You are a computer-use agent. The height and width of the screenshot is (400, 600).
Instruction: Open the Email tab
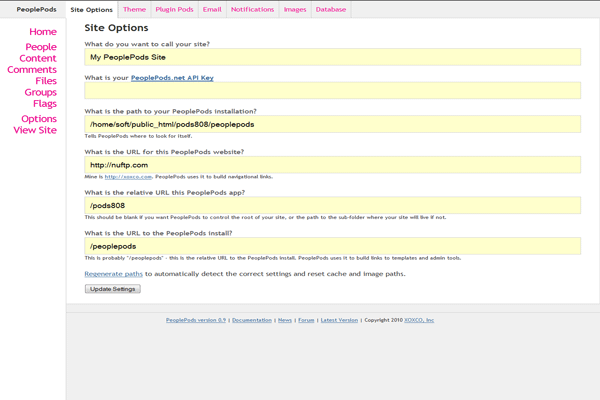pos(212,9)
